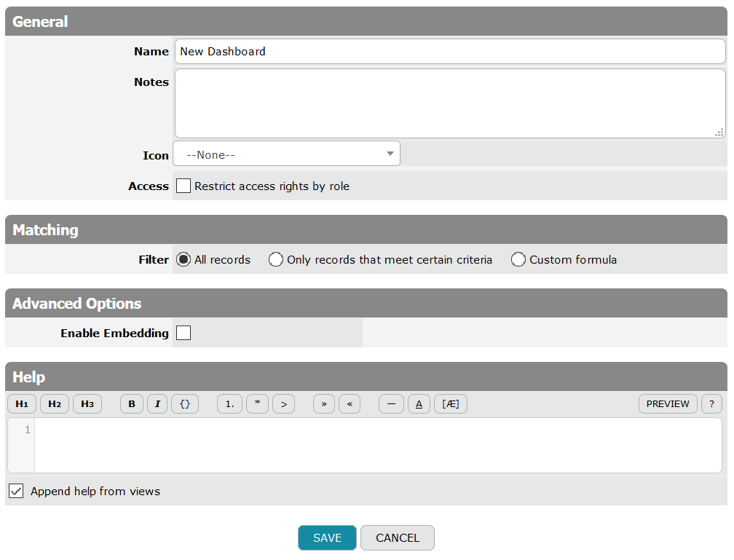Image resolution: width=734 pixels, height=560 pixels.
Task: Toggle bold formatting in Help editor
Action: point(132,404)
